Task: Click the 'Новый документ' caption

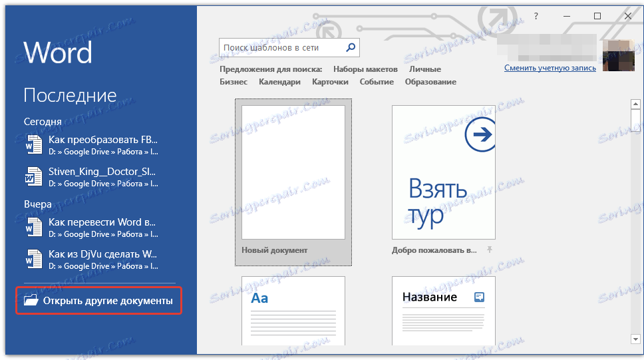Action: click(274, 250)
